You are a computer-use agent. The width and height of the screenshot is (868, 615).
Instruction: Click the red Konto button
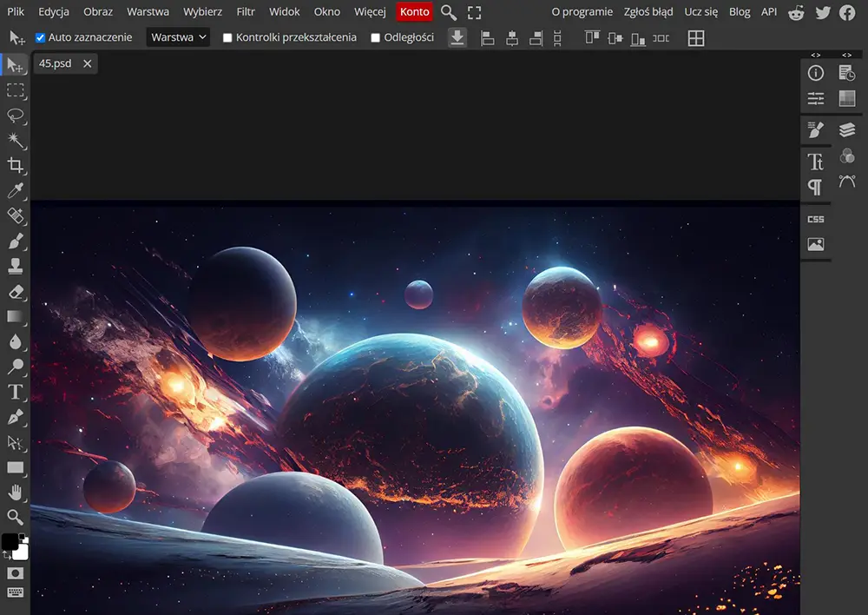(x=415, y=11)
